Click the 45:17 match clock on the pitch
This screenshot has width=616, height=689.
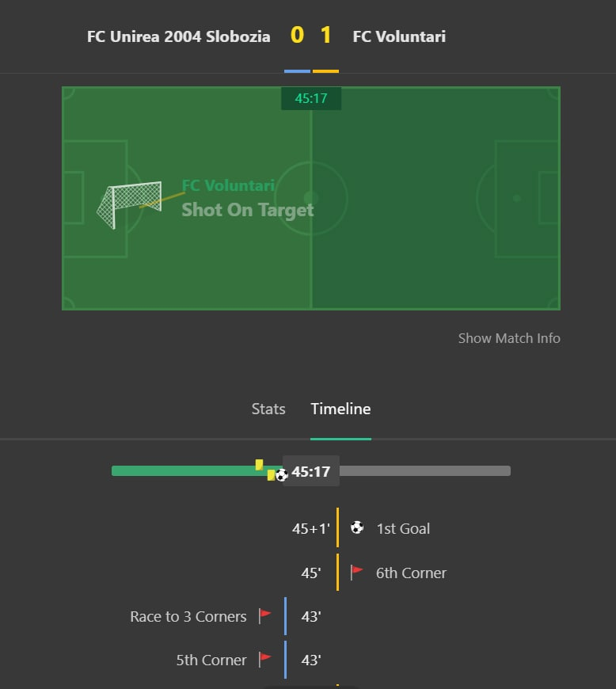coord(311,99)
